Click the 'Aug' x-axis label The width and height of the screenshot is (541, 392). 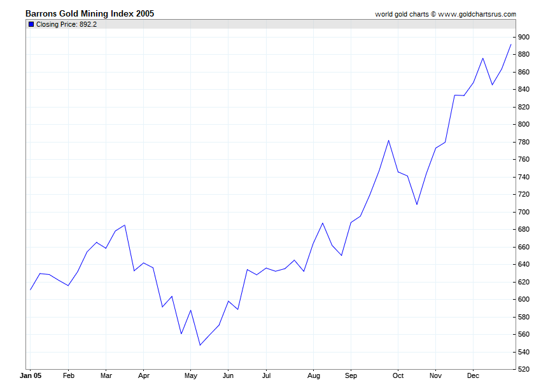tap(313, 375)
